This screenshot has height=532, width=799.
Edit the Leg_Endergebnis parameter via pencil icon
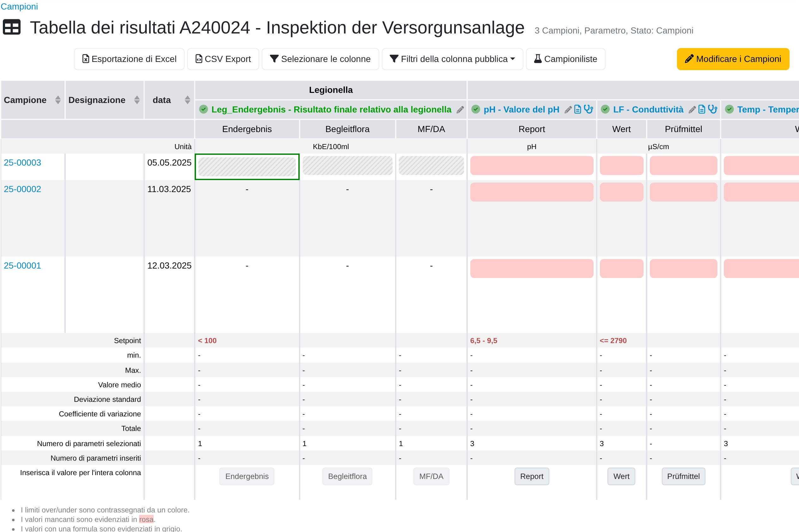tap(460, 110)
